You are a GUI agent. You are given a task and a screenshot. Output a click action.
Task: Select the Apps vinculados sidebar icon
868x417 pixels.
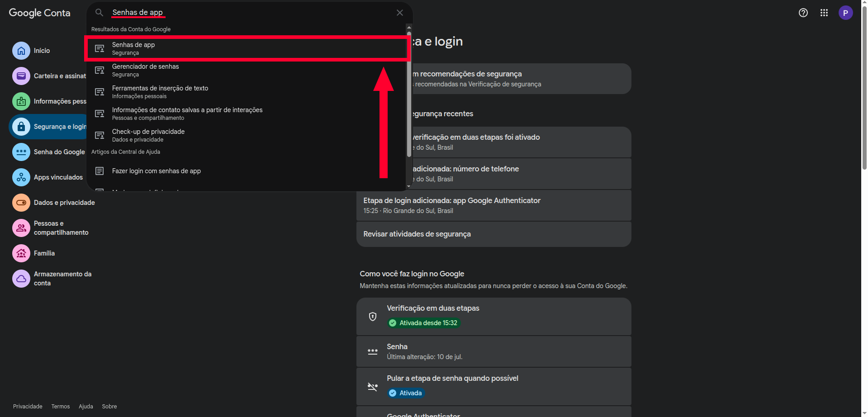pyautogui.click(x=21, y=177)
